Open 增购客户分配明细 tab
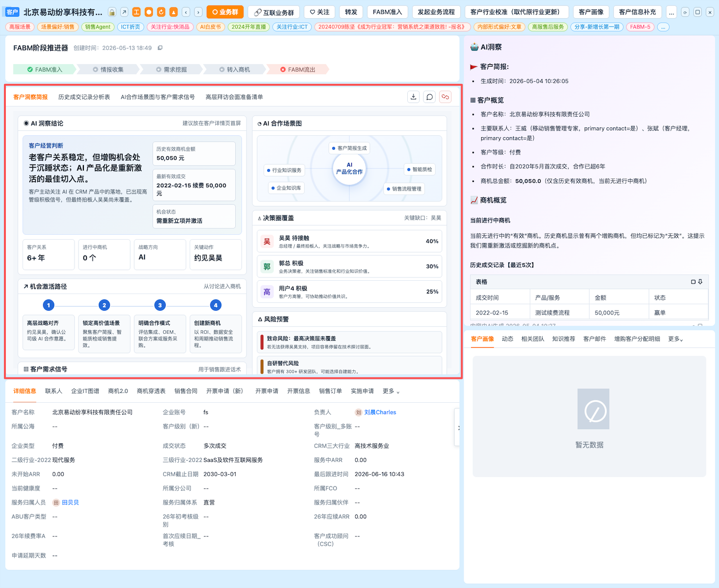The image size is (719, 588). (637, 339)
